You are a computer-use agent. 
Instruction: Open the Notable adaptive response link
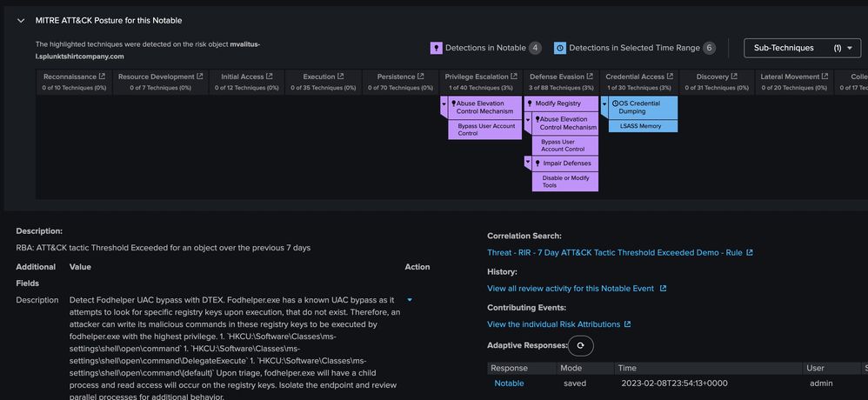click(x=509, y=383)
